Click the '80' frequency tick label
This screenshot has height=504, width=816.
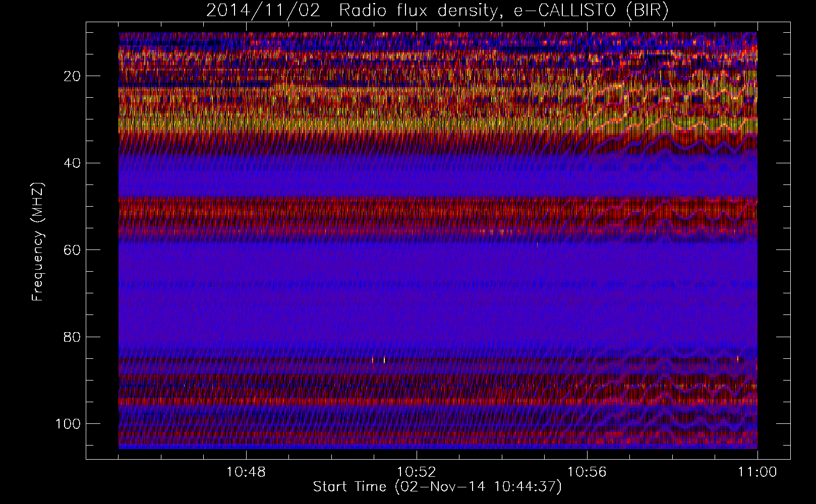click(73, 337)
